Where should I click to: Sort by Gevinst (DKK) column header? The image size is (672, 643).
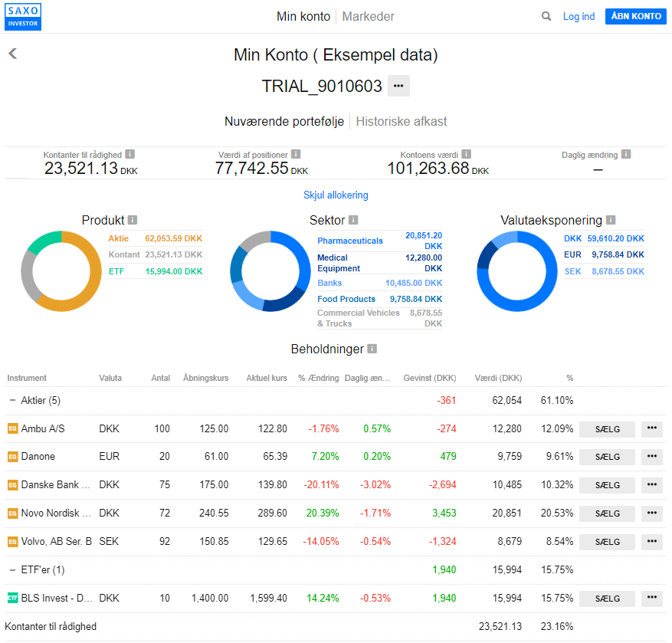coord(430,378)
